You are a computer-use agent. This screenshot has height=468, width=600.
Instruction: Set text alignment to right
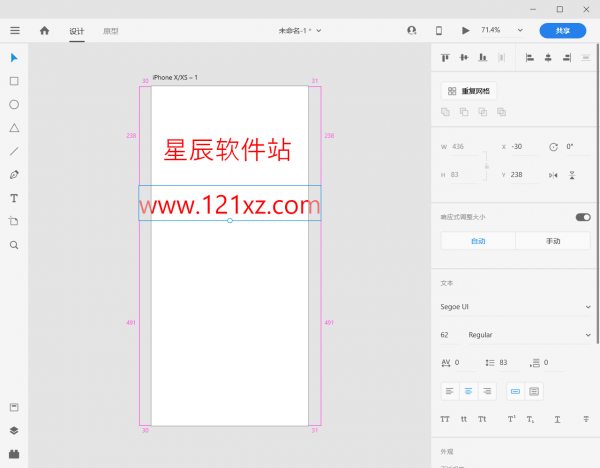[x=487, y=391]
